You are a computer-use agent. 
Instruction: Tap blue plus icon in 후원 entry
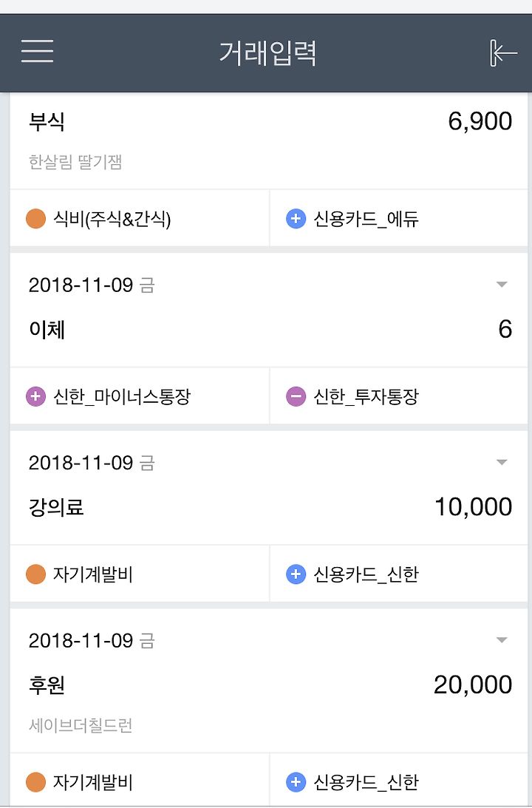296,781
